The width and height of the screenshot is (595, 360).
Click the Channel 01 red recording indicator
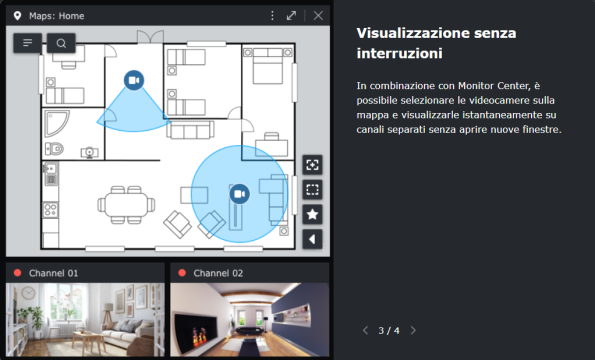17,273
